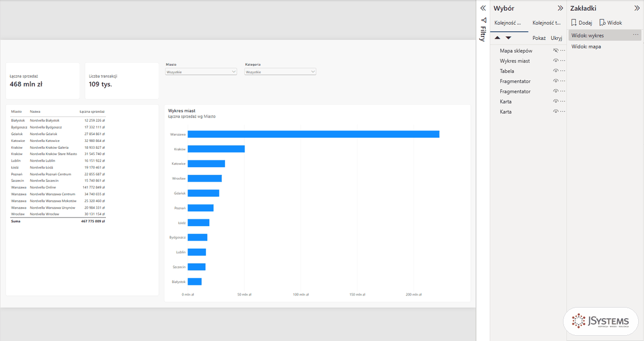Open the Miasto slicer dropdown

click(201, 71)
